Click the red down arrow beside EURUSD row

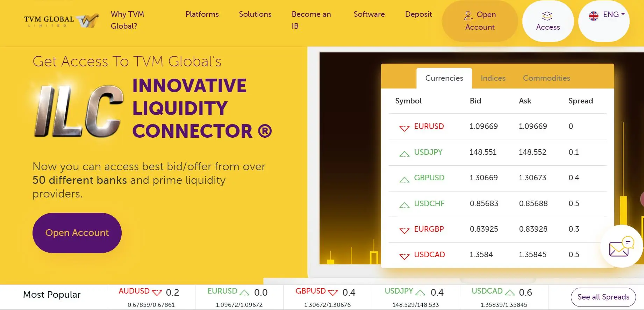404,128
